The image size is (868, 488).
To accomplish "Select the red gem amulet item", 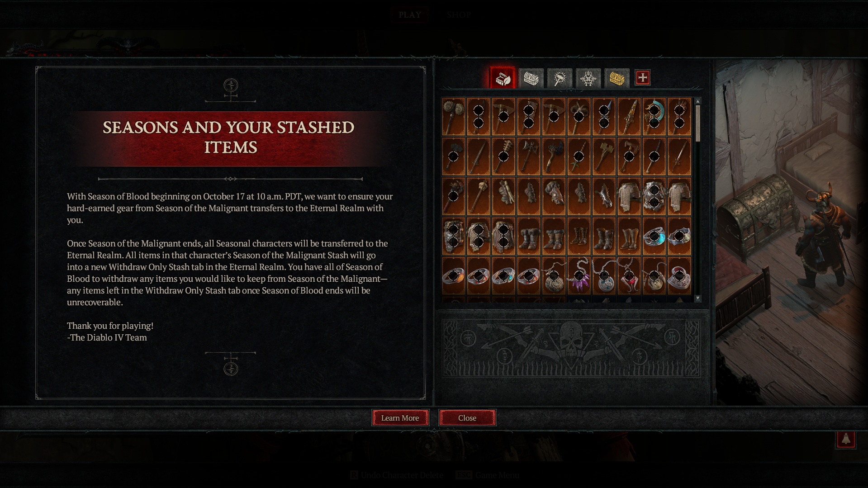I will tap(629, 276).
